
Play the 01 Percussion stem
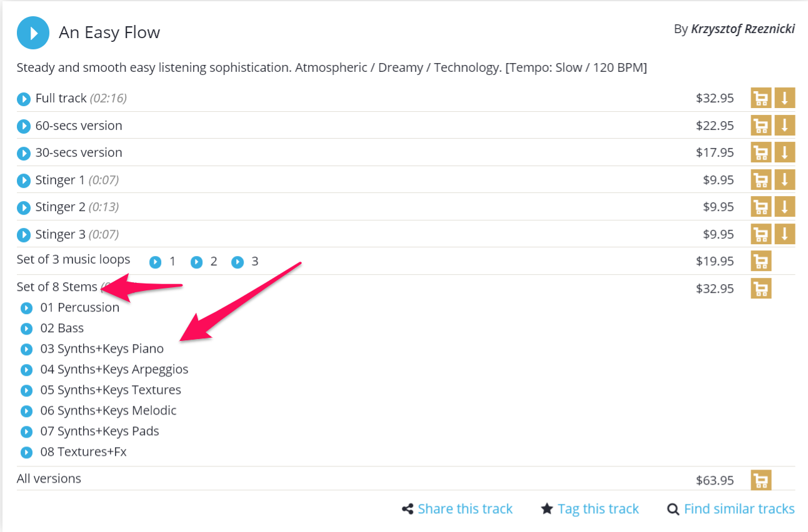26,307
